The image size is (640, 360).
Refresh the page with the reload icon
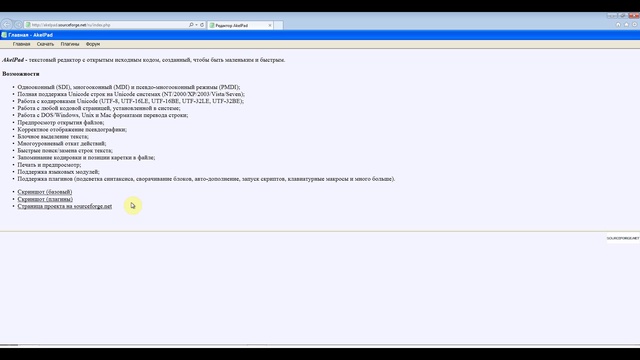click(202, 25)
